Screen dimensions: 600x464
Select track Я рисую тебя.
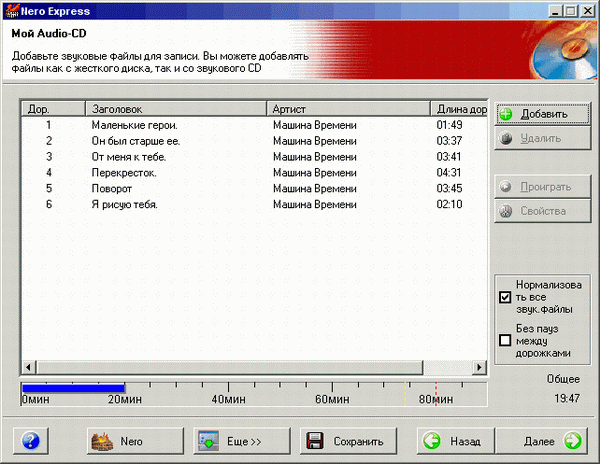pos(124,205)
